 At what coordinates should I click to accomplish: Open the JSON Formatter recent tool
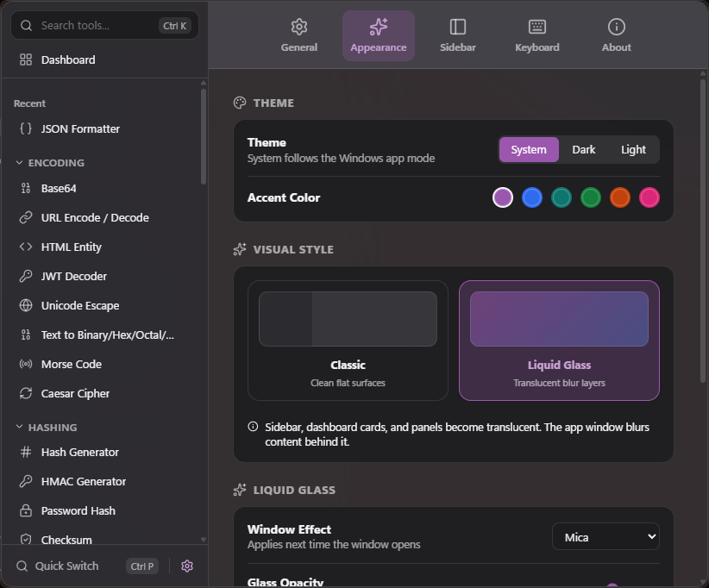click(105, 128)
